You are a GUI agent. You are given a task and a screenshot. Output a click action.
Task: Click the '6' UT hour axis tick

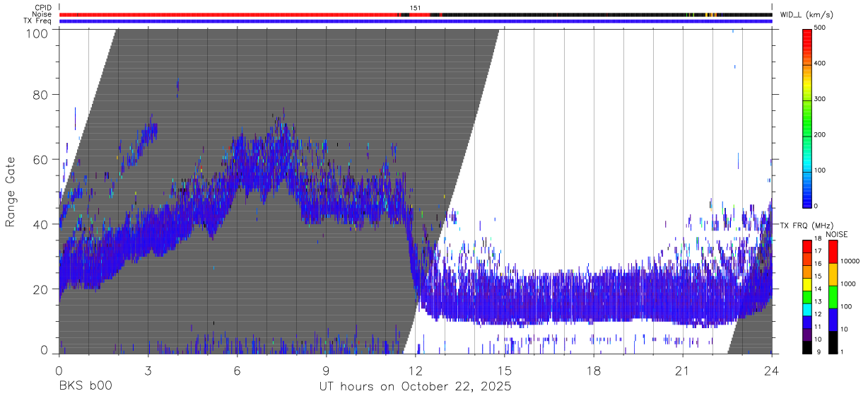[x=237, y=370]
